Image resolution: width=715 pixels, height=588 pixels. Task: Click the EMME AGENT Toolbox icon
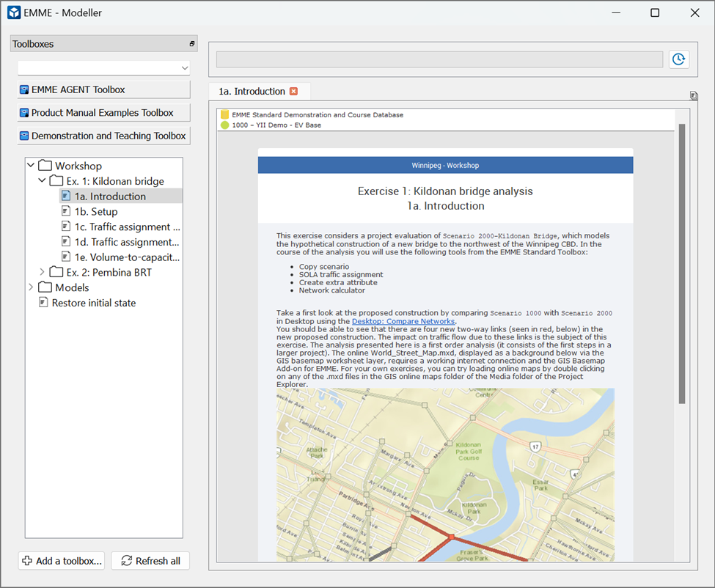point(24,89)
